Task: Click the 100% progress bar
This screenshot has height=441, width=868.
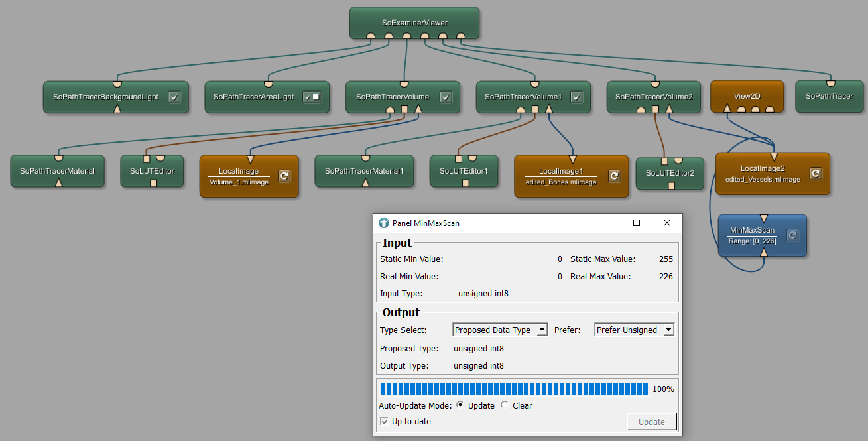Action: click(x=514, y=389)
